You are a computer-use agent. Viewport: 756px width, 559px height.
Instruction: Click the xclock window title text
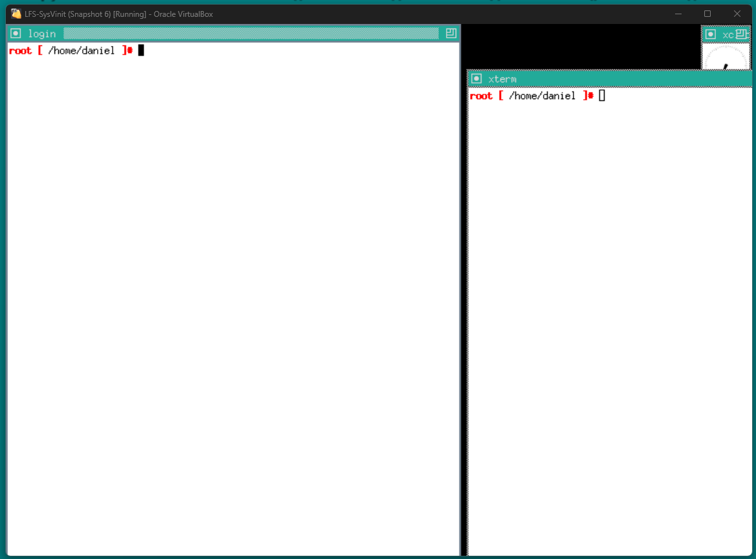pyautogui.click(x=728, y=34)
